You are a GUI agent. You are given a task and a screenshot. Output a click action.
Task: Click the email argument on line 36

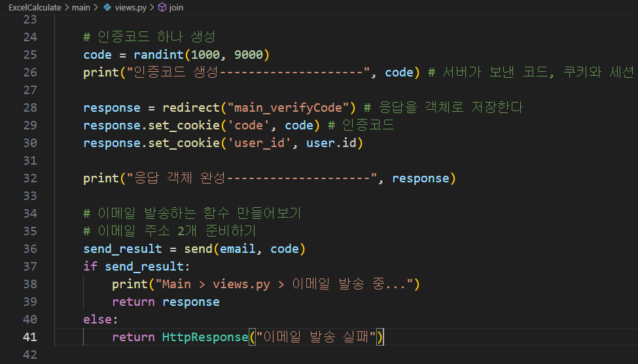coord(238,249)
